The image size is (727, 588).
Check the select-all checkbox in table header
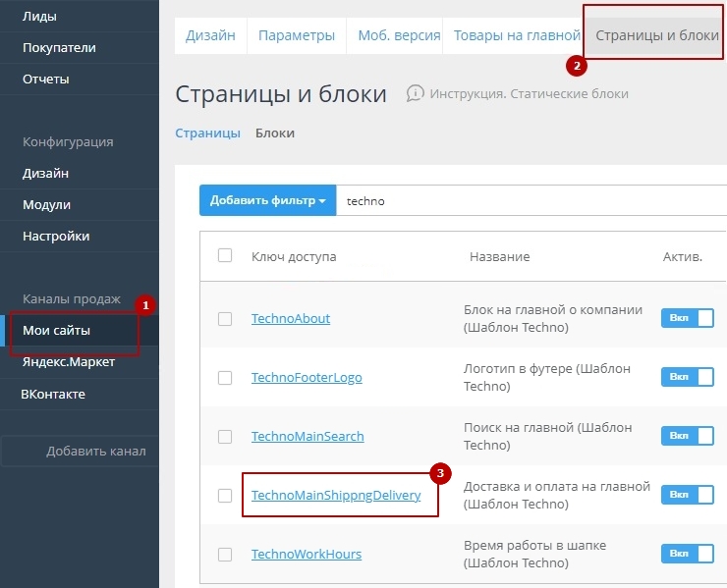pyautogui.click(x=225, y=255)
